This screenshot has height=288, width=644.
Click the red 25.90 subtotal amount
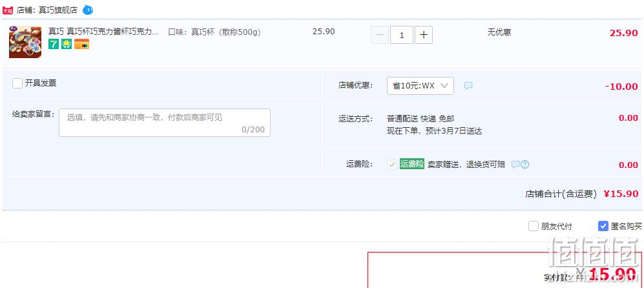point(623,33)
